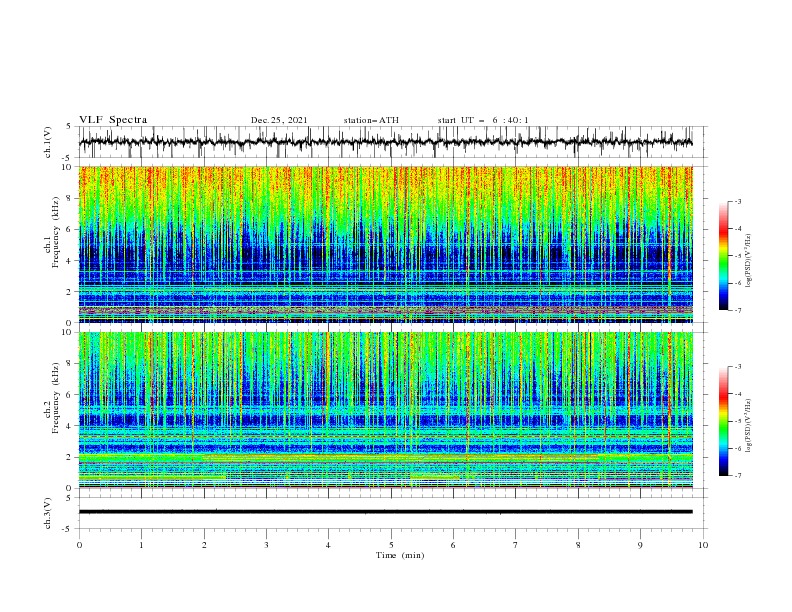
Task: Click the 6 kHz tick label on ch.1 axis
Action: [69, 229]
